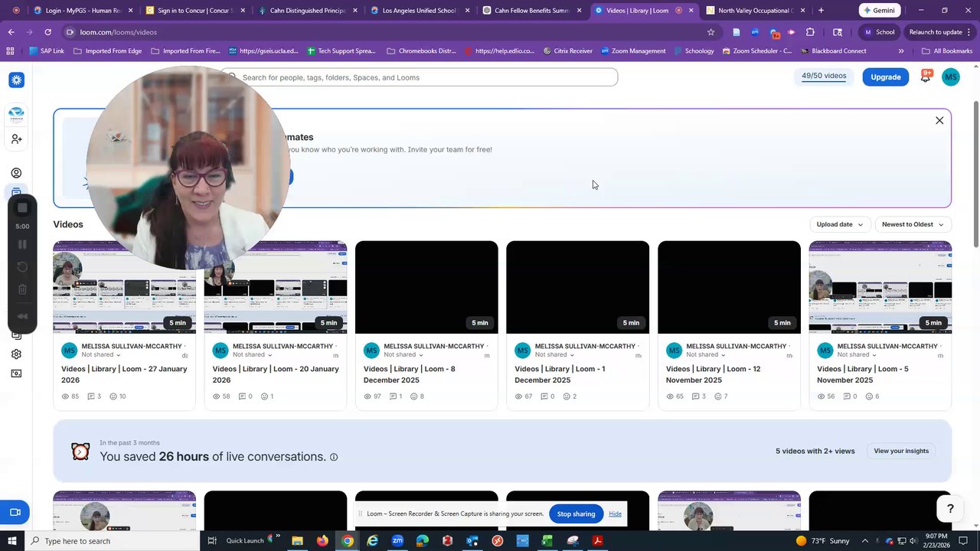This screenshot has width=980, height=551.
Task: Open Blackboard Connect bookmark
Action: [x=834, y=51]
